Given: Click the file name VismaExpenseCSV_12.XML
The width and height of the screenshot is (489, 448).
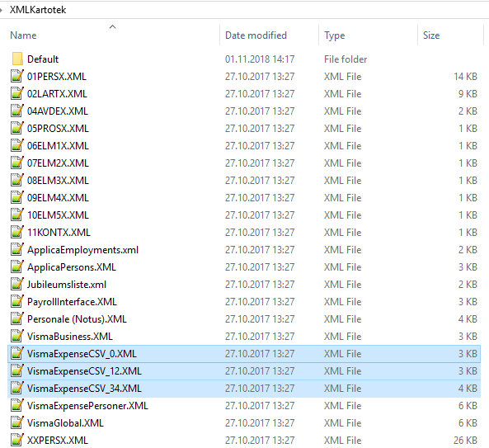Looking at the screenshot, I should point(84,371).
